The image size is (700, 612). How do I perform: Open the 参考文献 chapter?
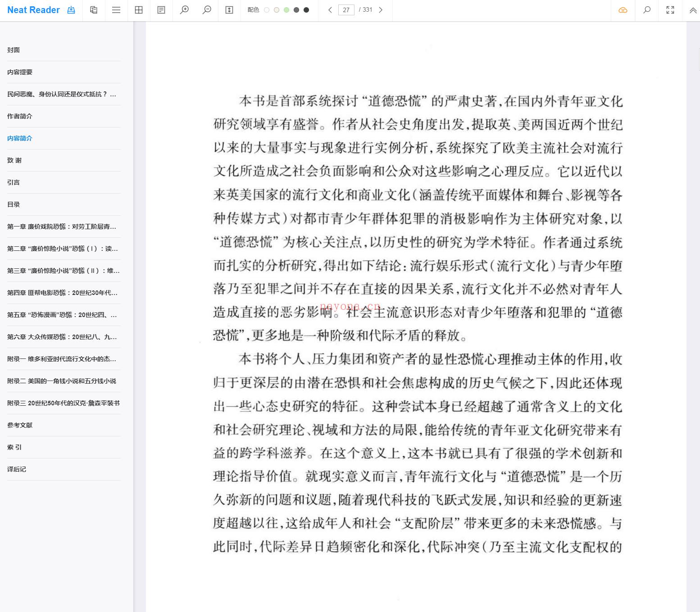[x=20, y=425]
